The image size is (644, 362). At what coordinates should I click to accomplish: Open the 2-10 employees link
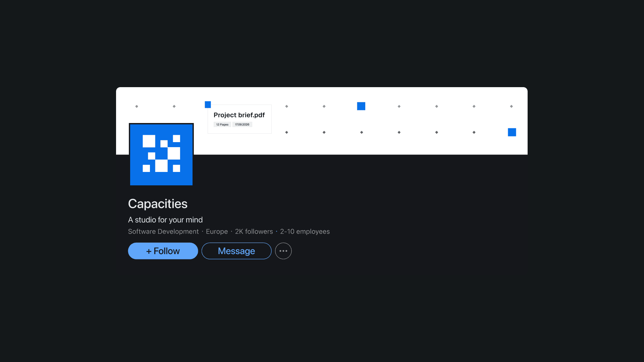click(305, 232)
